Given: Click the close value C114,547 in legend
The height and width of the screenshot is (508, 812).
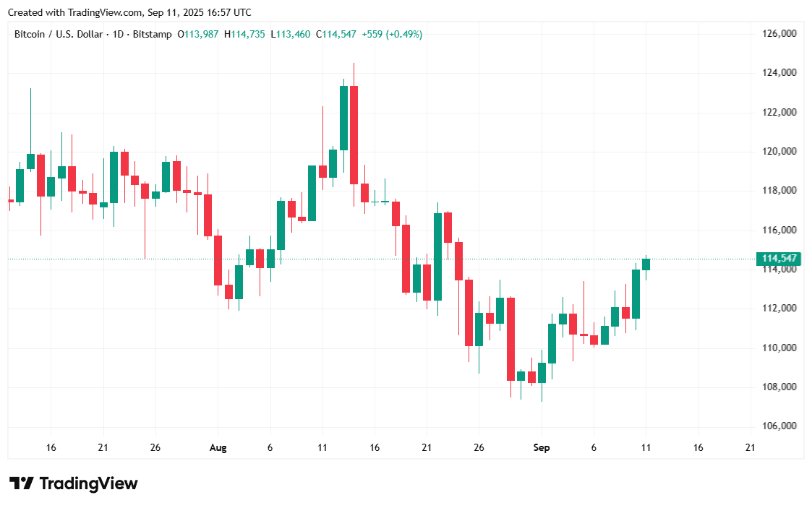Looking at the screenshot, I should click(336, 34).
